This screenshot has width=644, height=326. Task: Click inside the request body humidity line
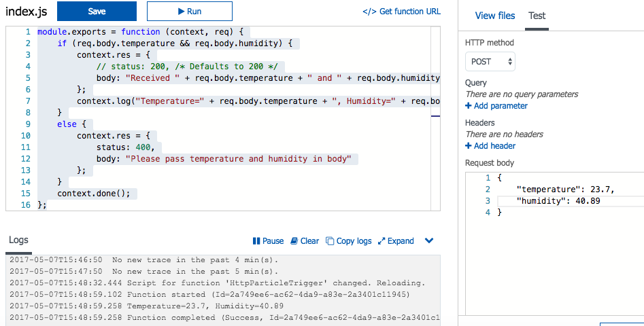click(x=558, y=201)
